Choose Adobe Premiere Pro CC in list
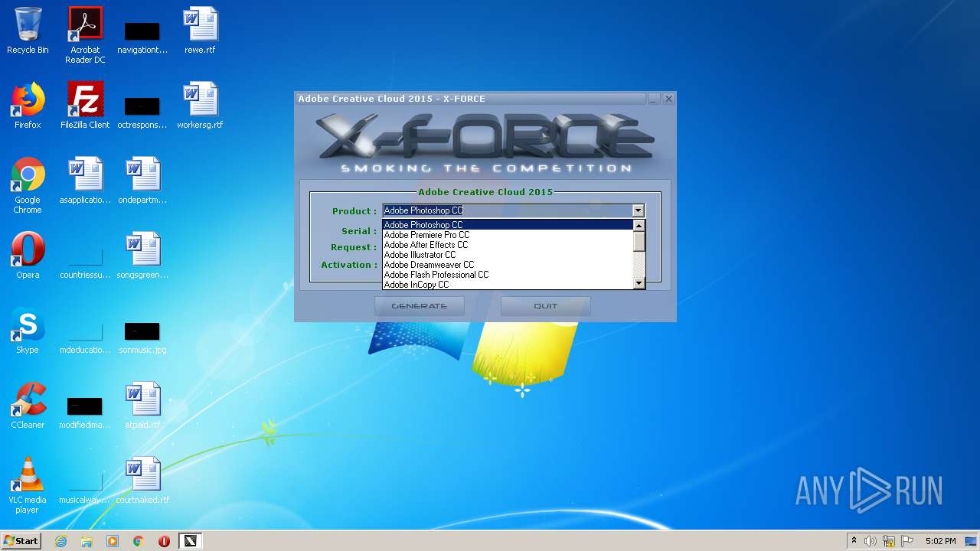 [508, 235]
